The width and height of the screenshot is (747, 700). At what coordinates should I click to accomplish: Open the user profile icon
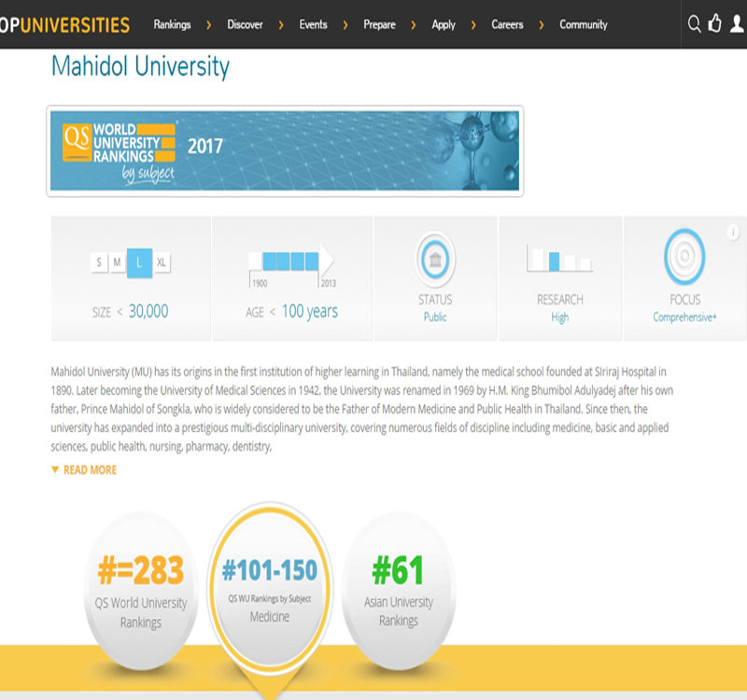[738, 24]
